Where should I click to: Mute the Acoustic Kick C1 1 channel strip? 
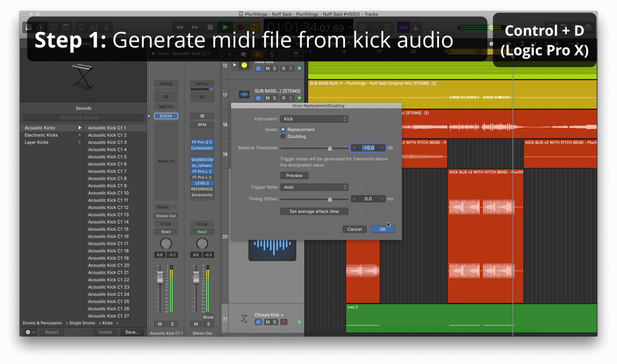(x=160, y=324)
